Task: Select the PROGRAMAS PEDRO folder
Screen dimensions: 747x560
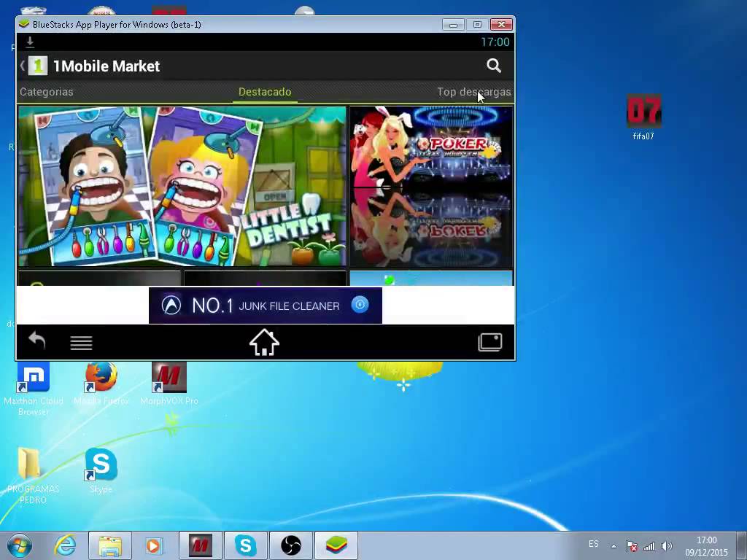Action: pyautogui.click(x=33, y=475)
